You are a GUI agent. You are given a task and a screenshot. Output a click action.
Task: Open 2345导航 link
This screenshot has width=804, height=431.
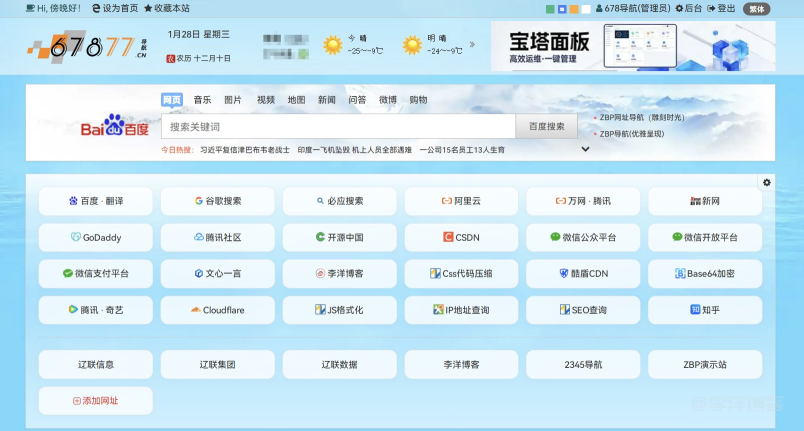[583, 364]
